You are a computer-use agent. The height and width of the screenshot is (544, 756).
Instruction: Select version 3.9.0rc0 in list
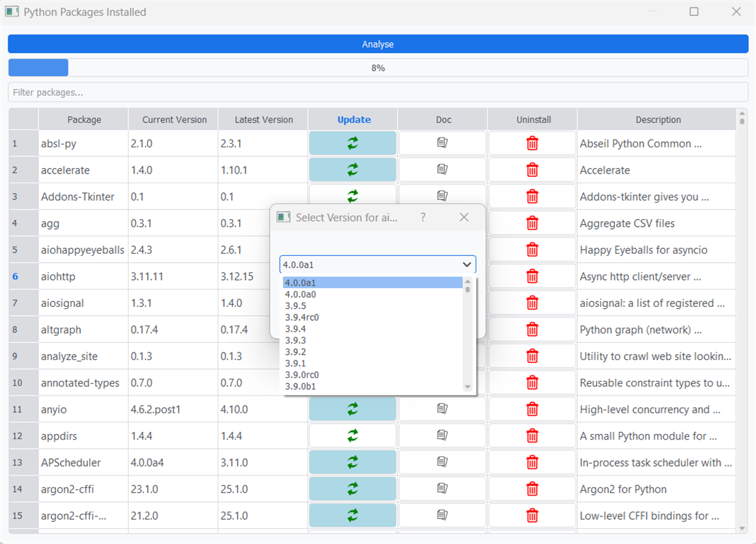[x=372, y=375]
